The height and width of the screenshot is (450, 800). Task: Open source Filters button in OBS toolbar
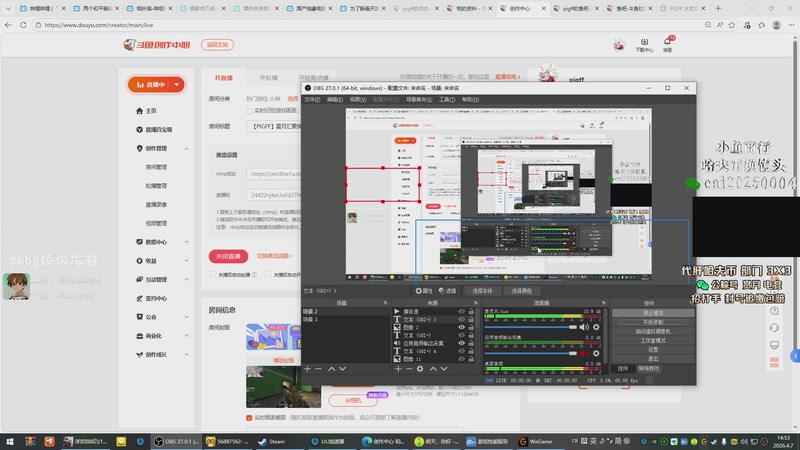447,291
